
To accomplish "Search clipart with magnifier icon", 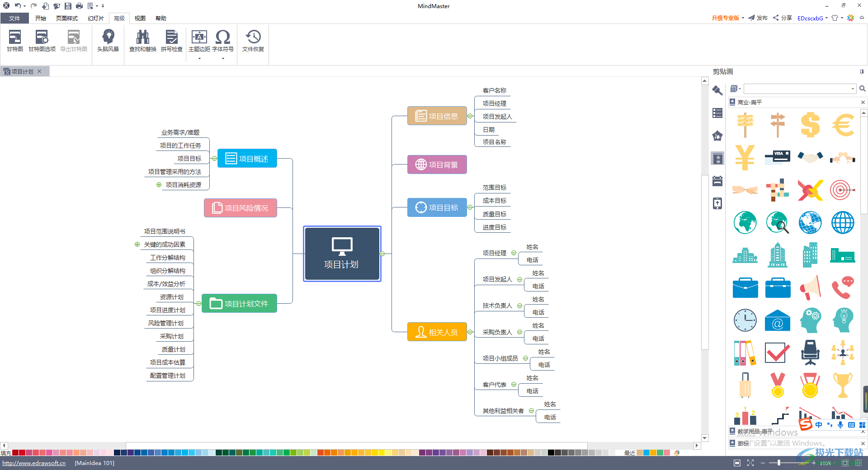I will pyautogui.click(x=862, y=89).
